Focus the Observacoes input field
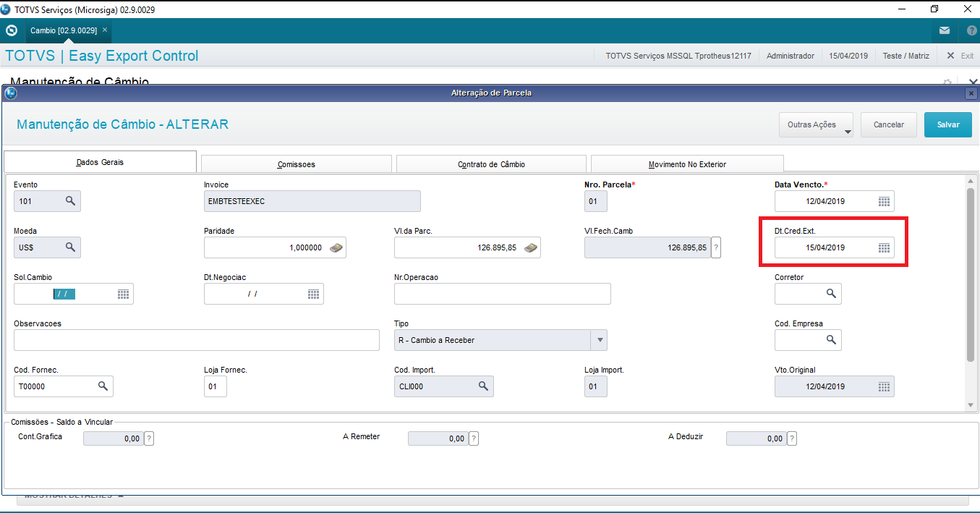 pos(197,340)
